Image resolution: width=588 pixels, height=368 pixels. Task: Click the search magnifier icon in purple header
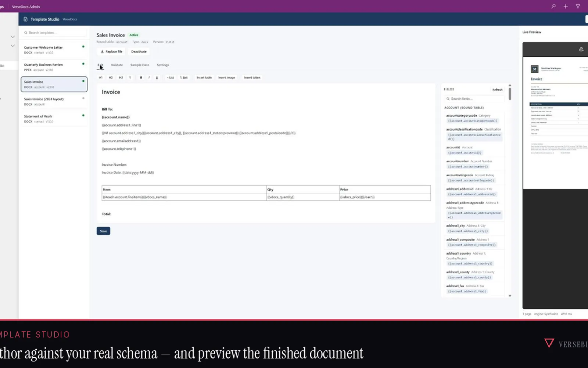(x=553, y=6)
